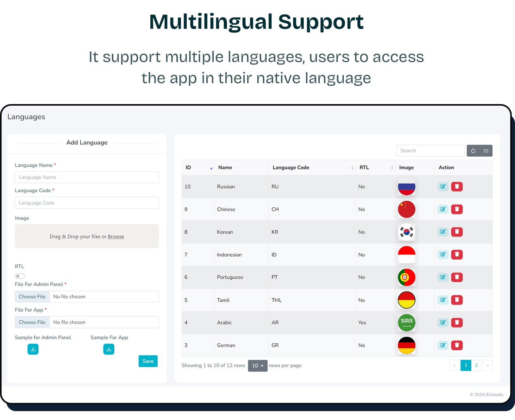515x420 pixels.
Task: Click the edit icon for Russian
Action: point(443,187)
